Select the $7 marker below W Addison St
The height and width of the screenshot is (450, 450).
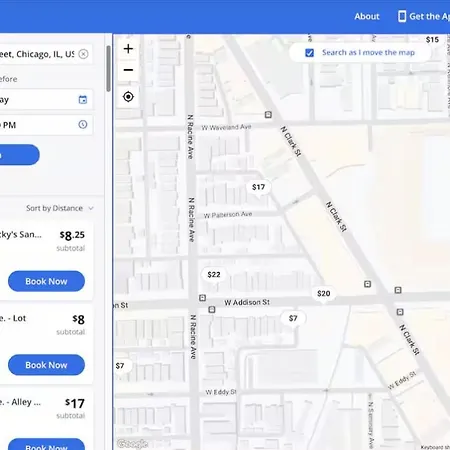293,318
